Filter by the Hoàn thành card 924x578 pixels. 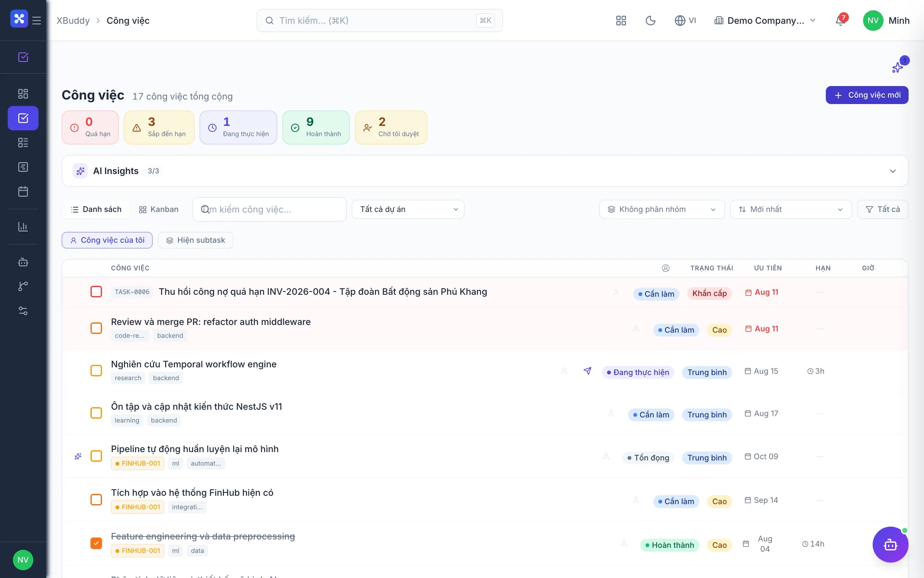click(316, 127)
